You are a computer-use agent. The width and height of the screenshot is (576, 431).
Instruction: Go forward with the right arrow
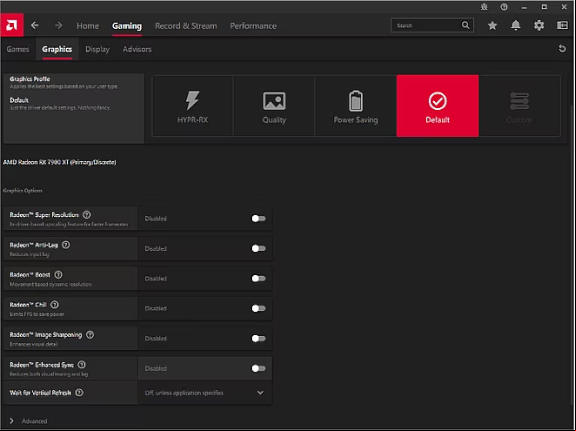coord(58,25)
